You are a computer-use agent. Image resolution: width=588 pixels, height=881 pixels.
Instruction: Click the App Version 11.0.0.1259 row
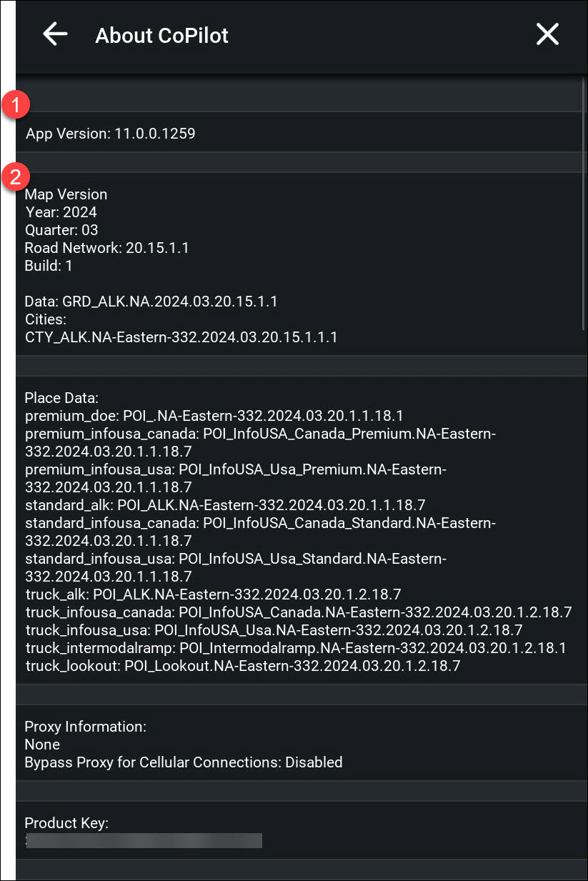point(111,133)
